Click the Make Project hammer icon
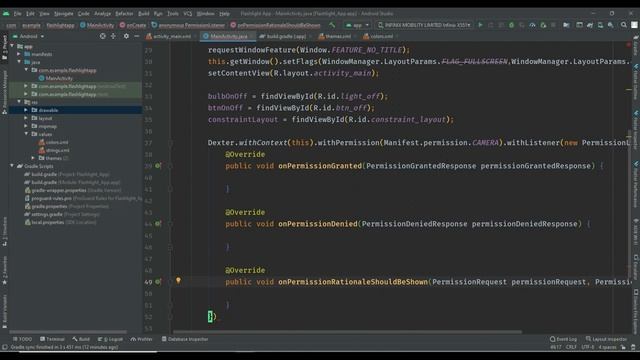Image resolution: width=640 pixels, height=360 pixels. pyautogui.click(x=332, y=25)
